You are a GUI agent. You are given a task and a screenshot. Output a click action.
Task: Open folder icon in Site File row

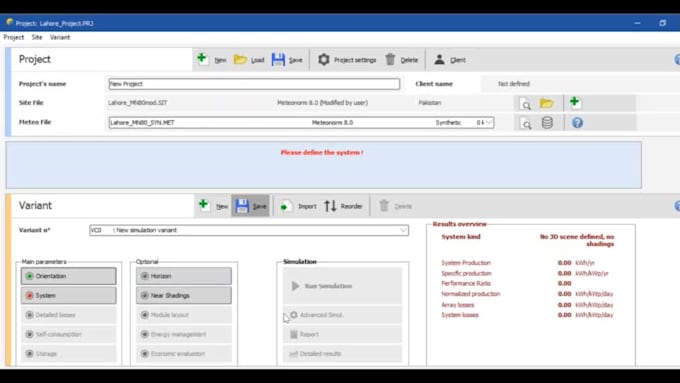click(546, 103)
